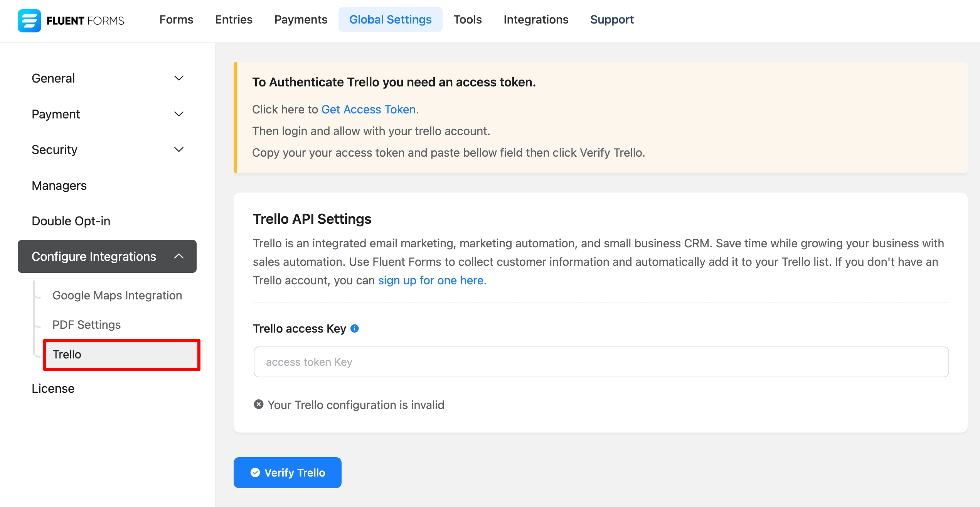980x507 pixels.
Task: Open the Managers settings page
Action: (59, 186)
